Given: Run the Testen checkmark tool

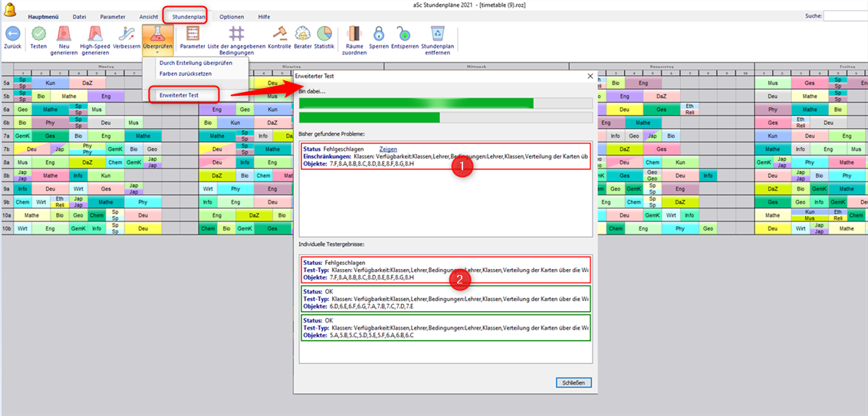Looking at the screenshot, I should (x=38, y=34).
